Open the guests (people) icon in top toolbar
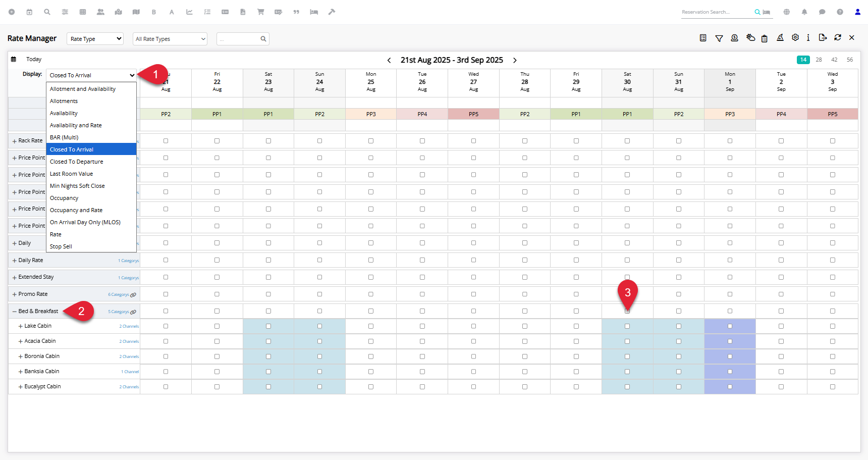Viewport: 868px width, 460px height. tap(100, 12)
